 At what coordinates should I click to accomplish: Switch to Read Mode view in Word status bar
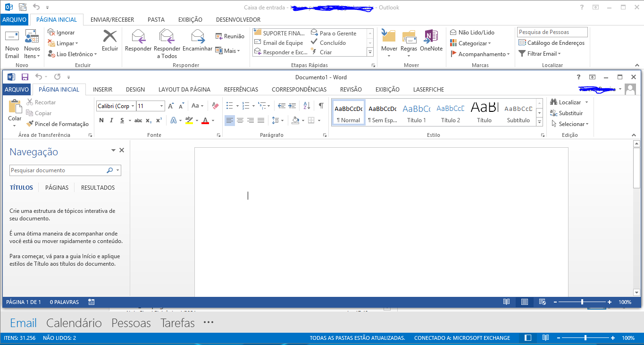tap(507, 302)
